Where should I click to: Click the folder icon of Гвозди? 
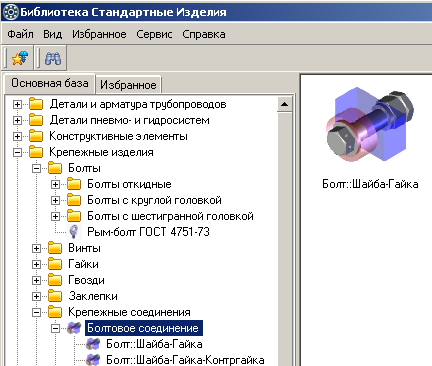tap(55, 280)
